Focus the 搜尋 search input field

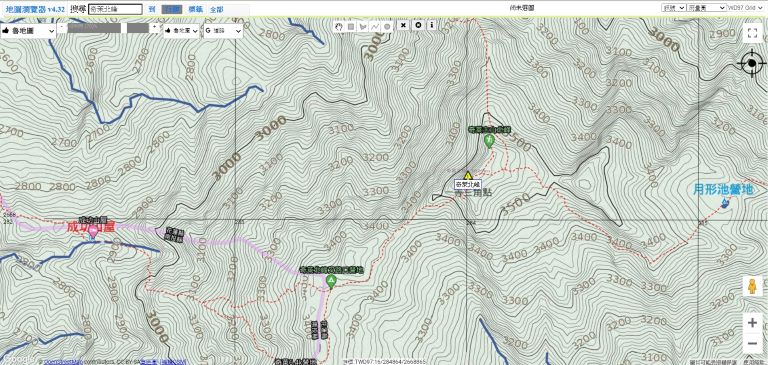[x=116, y=9]
